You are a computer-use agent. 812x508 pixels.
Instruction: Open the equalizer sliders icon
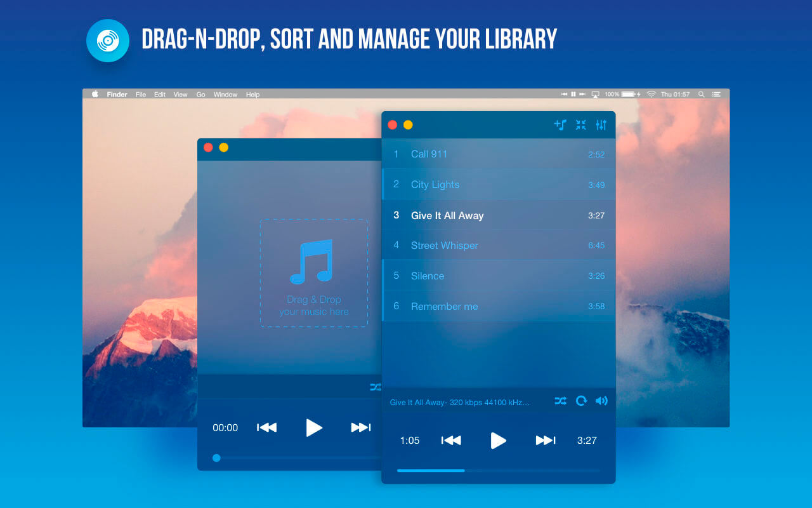601,124
